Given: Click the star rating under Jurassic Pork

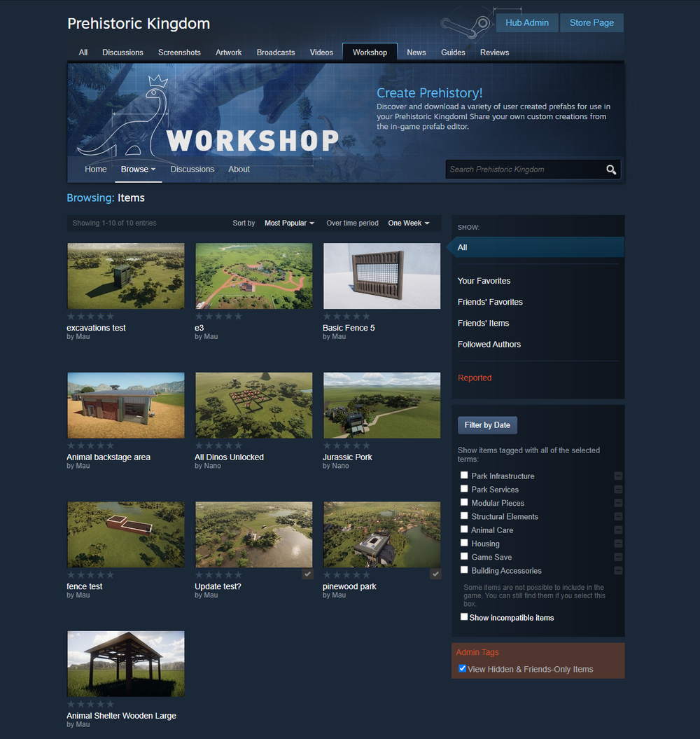Looking at the screenshot, I should pyautogui.click(x=346, y=446).
